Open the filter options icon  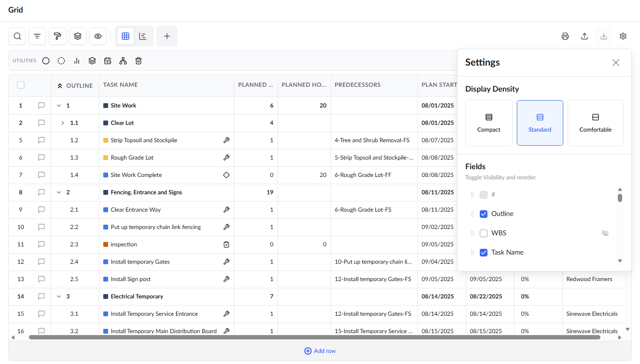point(37,36)
